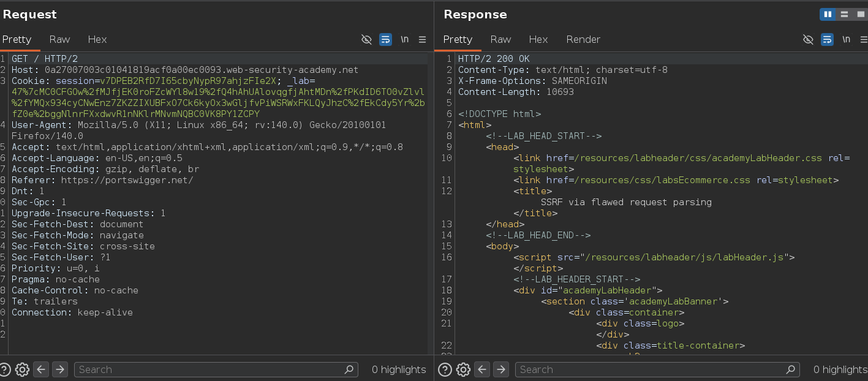This screenshot has height=381, width=868.
Task: Click the 'Te: trailers' header line
Action: [45, 301]
